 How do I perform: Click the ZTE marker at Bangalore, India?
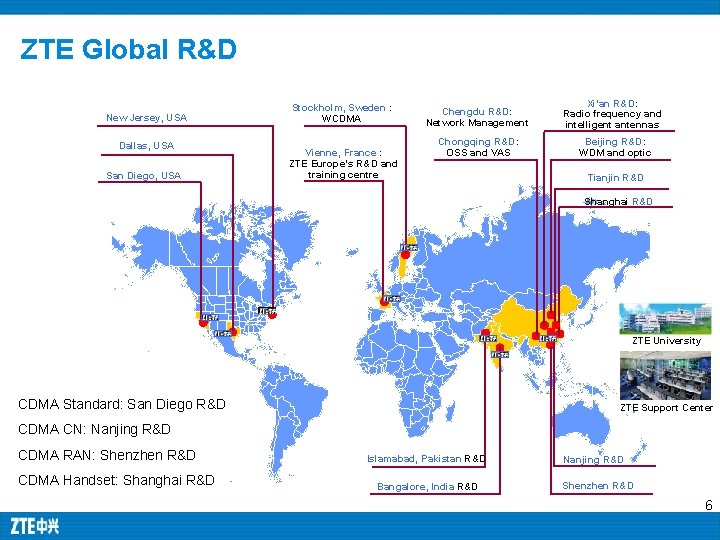pos(500,354)
